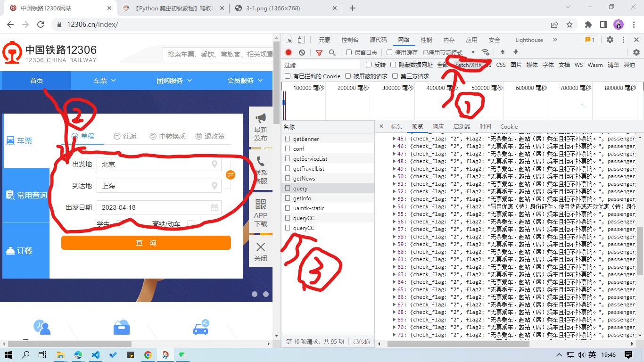
Task: Open the network panel settings gear
Action: [x=636, y=52]
